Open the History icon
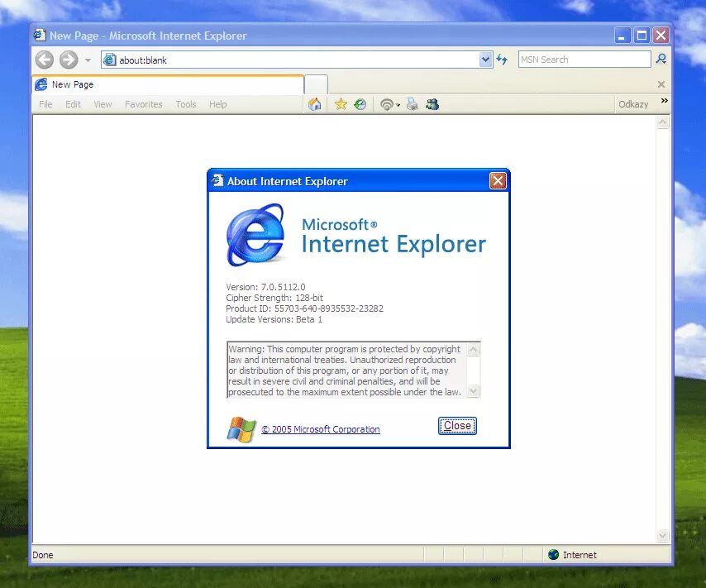The width and height of the screenshot is (706, 588). tap(360, 104)
